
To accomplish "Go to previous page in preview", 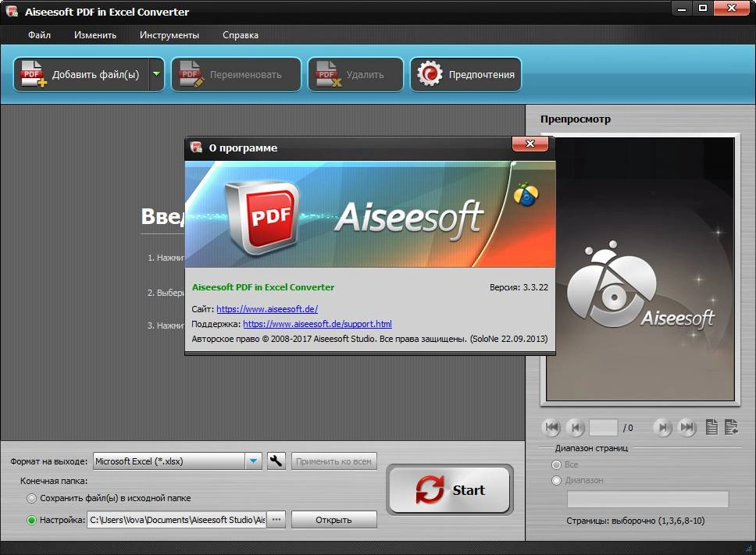I will point(575,427).
